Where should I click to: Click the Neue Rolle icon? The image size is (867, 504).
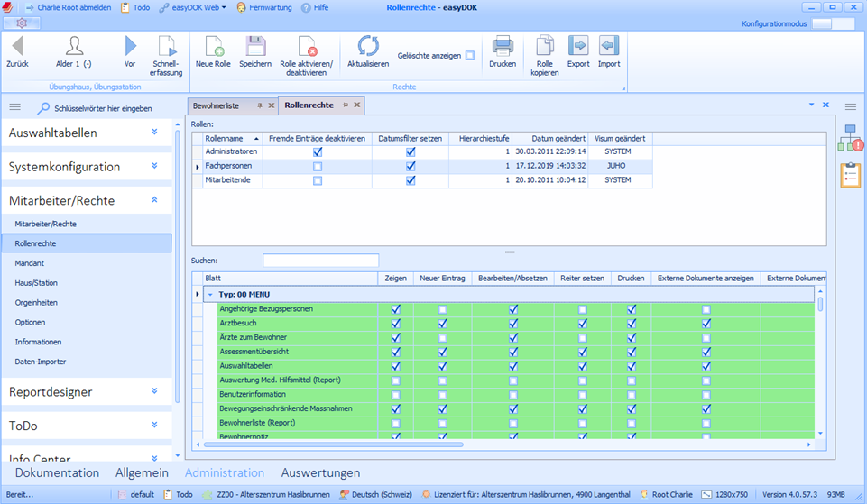pyautogui.click(x=214, y=46)
